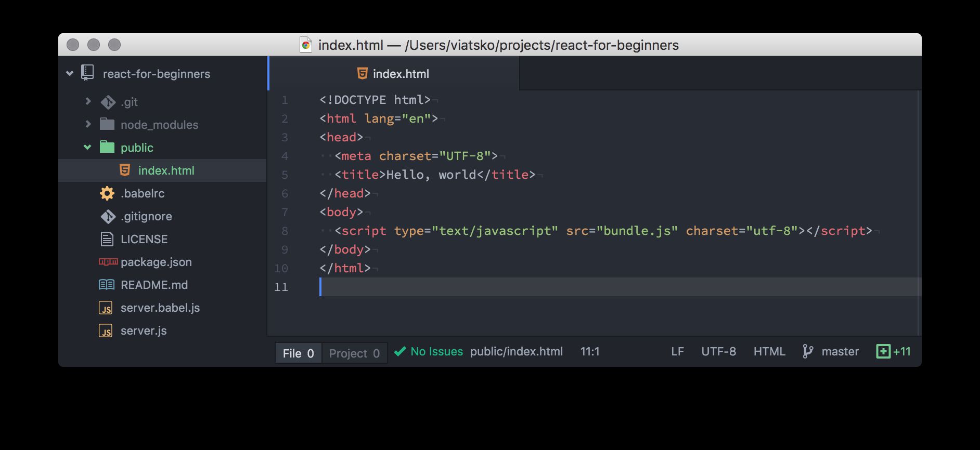Click the HTML5 icon in the index.html tab
This screenshot has height=450, width=980.
[x=363, y=73]
